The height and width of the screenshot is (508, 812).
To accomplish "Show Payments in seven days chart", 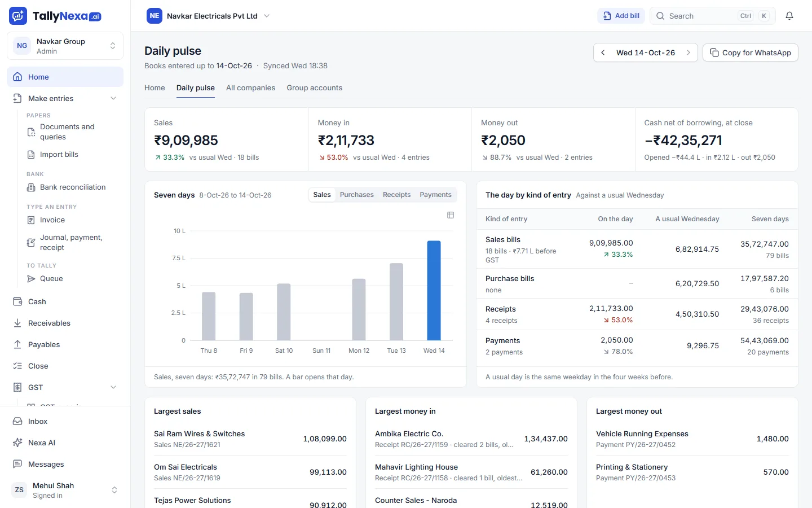I will [x=436, y=195].
